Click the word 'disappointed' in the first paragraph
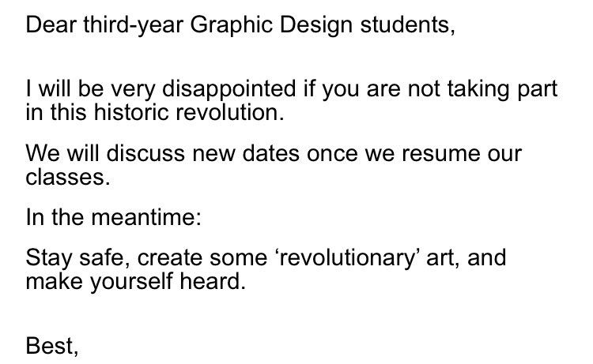The image size is (593, 364). tap(229, 89)
